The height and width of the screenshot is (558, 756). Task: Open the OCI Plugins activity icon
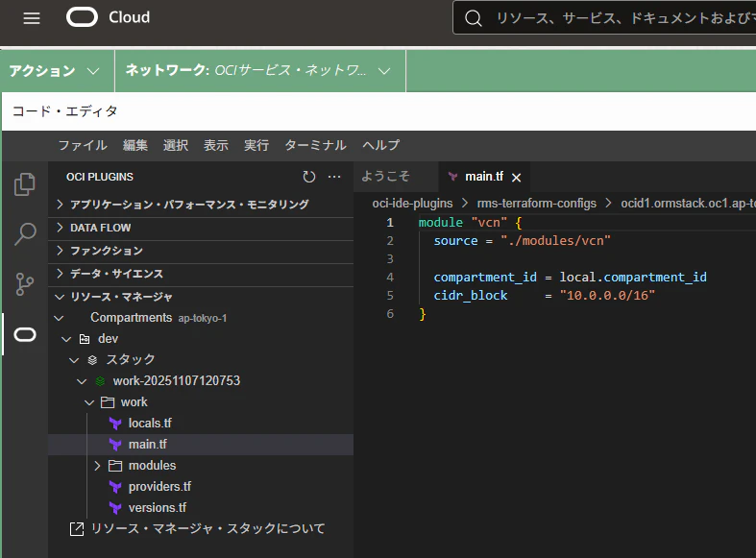(x=25, y=334)
